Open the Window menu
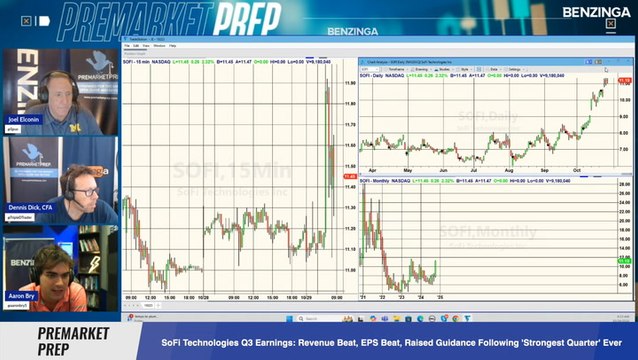The height and width of the screenshot is (360, 638). click(159, 46)
